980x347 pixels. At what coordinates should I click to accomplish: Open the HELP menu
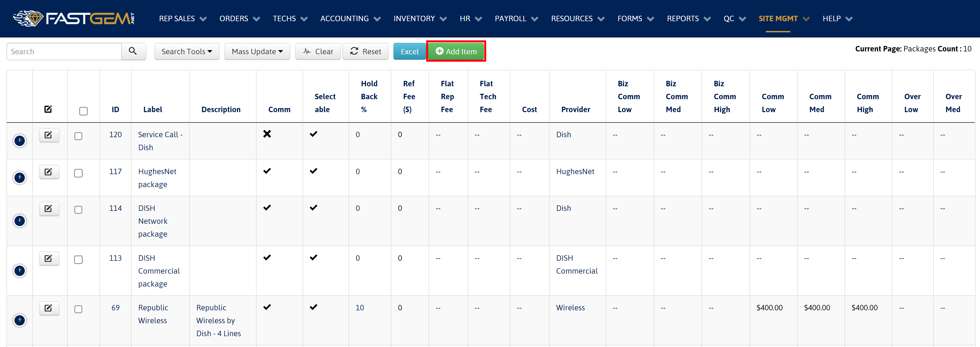[837, 19]
